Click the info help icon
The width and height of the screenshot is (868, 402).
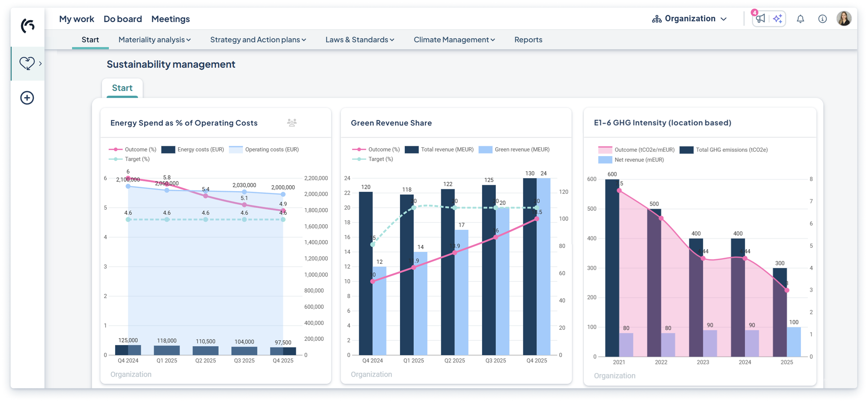click(822, 19)
